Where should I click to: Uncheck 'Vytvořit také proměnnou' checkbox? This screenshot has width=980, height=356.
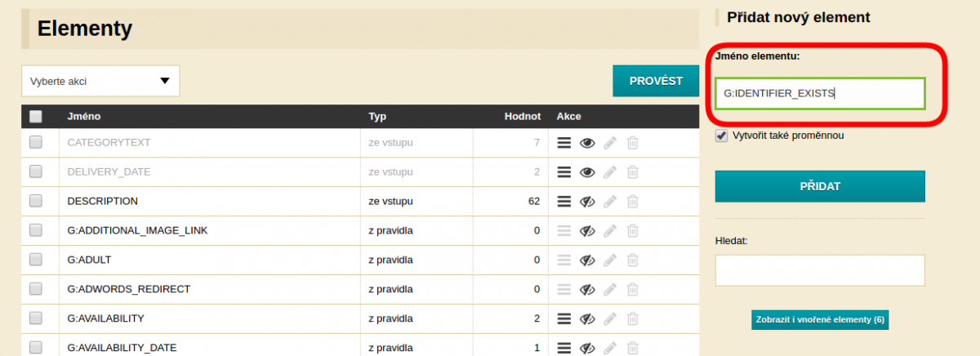tap(721, 136)
